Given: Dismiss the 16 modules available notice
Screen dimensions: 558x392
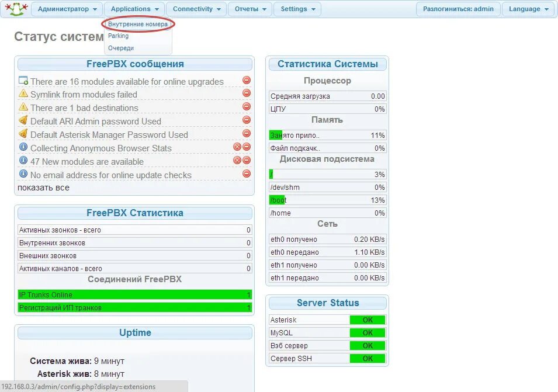Looking at the screenshot, I should tap(246, 80).
